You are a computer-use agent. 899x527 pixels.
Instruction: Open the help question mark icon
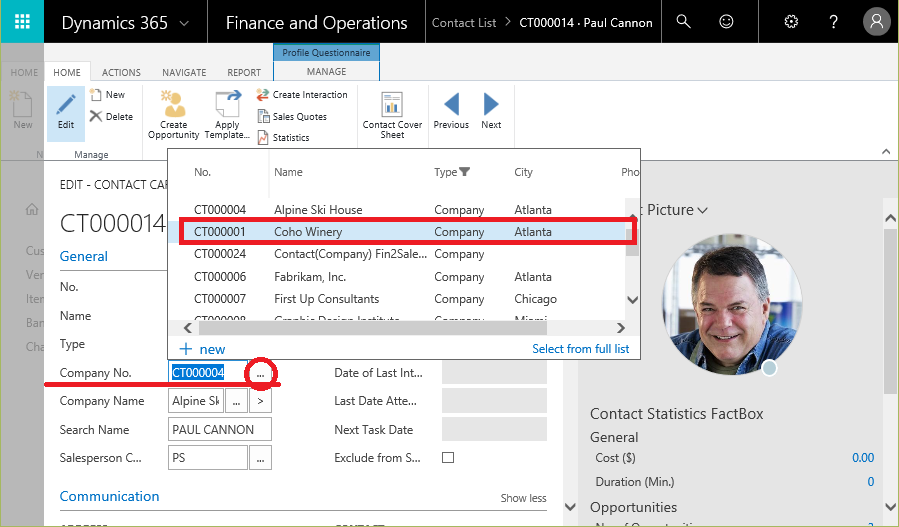[834, 22]
